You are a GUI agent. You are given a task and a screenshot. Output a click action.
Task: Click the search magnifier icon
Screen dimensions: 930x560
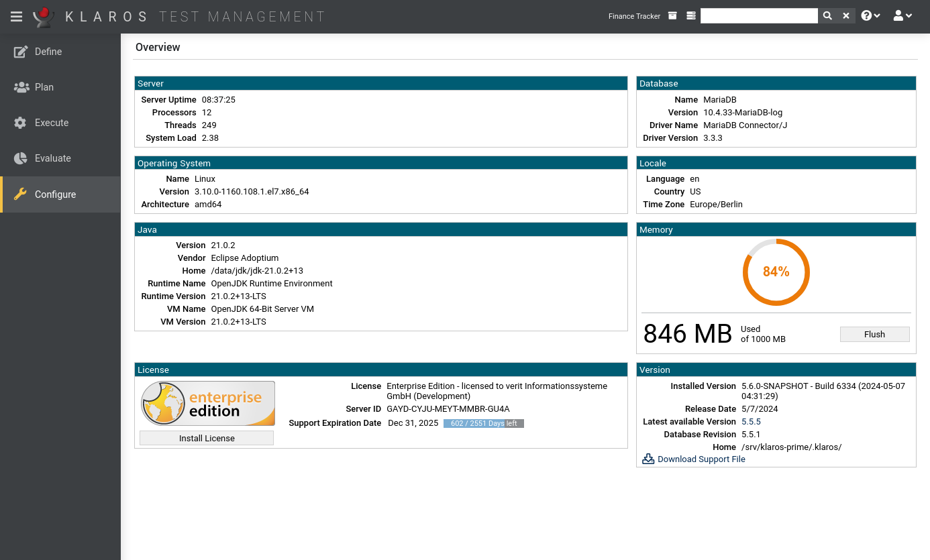(x=827, y=15)
